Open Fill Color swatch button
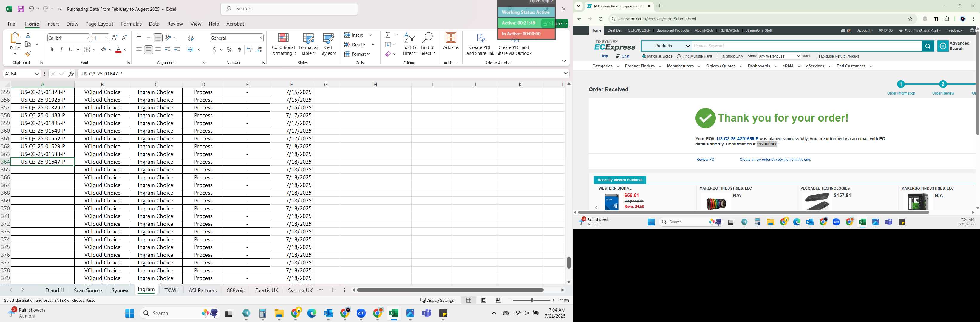 [103, 49]
